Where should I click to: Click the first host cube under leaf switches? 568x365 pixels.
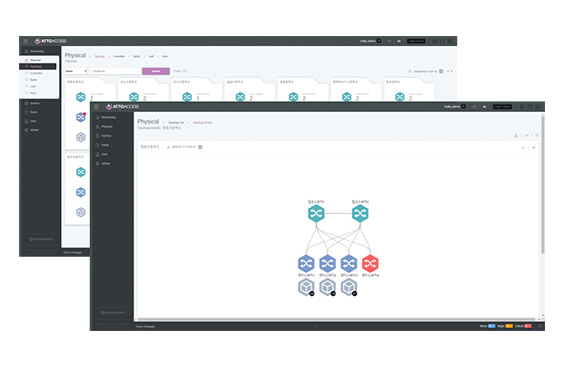[306, 287]
